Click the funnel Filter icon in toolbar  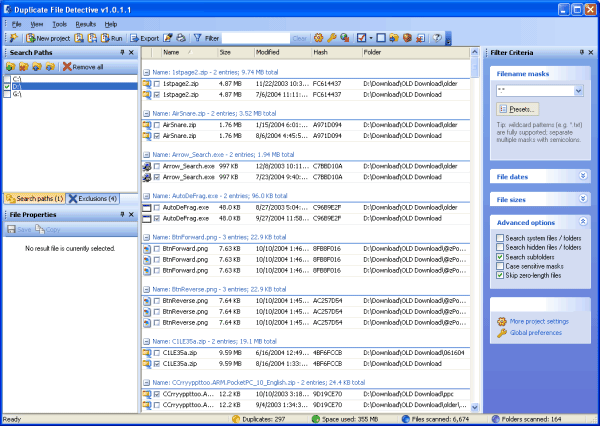click(x=197, y=37)
